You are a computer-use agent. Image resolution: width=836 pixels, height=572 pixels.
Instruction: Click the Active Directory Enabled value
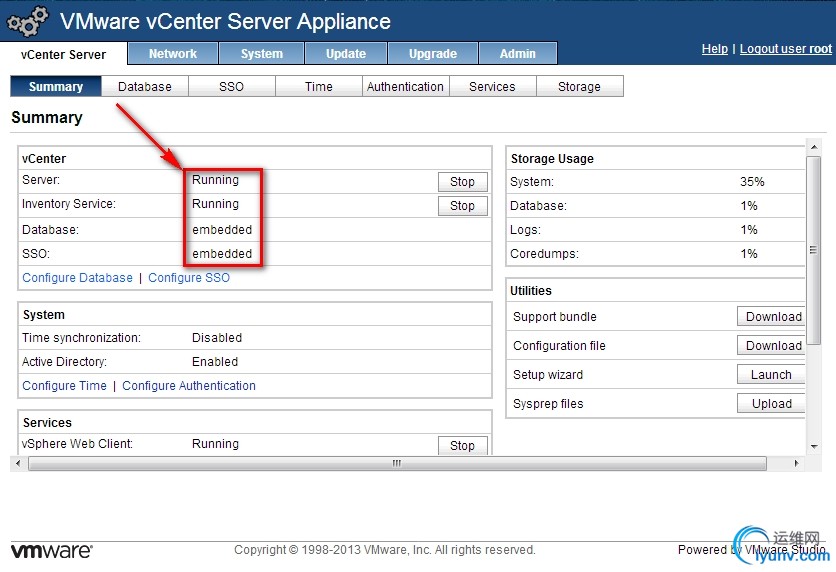[215, 361]
